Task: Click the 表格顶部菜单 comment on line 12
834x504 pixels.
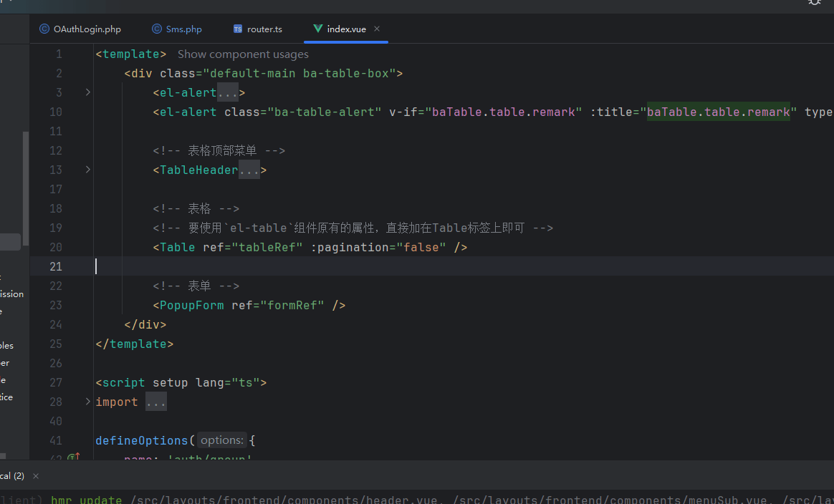Action: click(x=219, y=150)
